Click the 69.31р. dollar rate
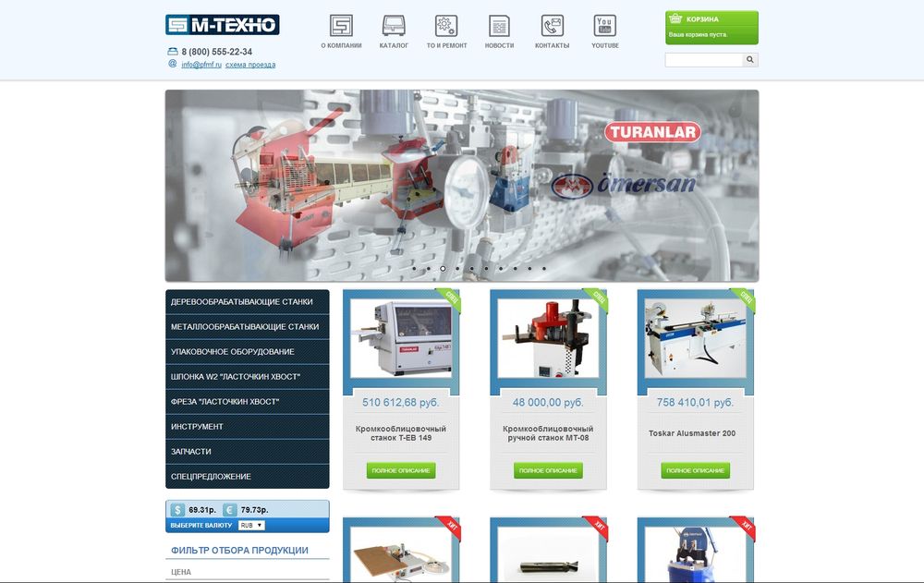This screenshot has width=924, height=583. click(x=202, y=510)
